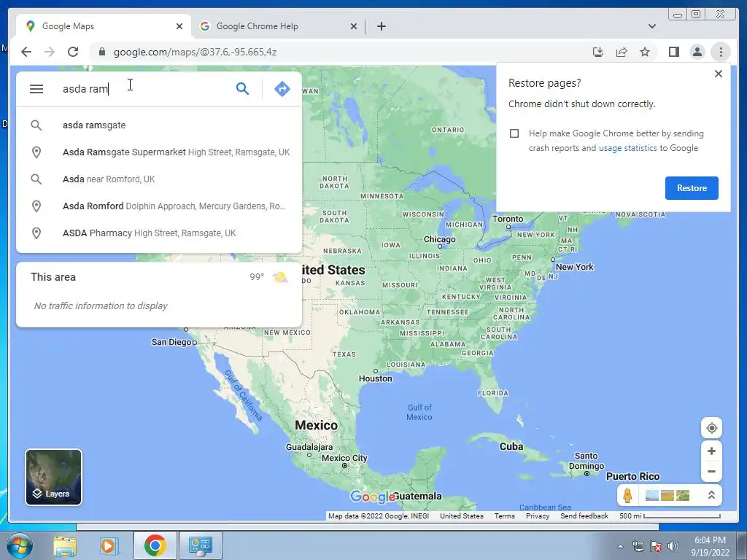747x560 pixels.
Task: Select 'Asda near Romford, UK' suggestion
Action: 159,179
